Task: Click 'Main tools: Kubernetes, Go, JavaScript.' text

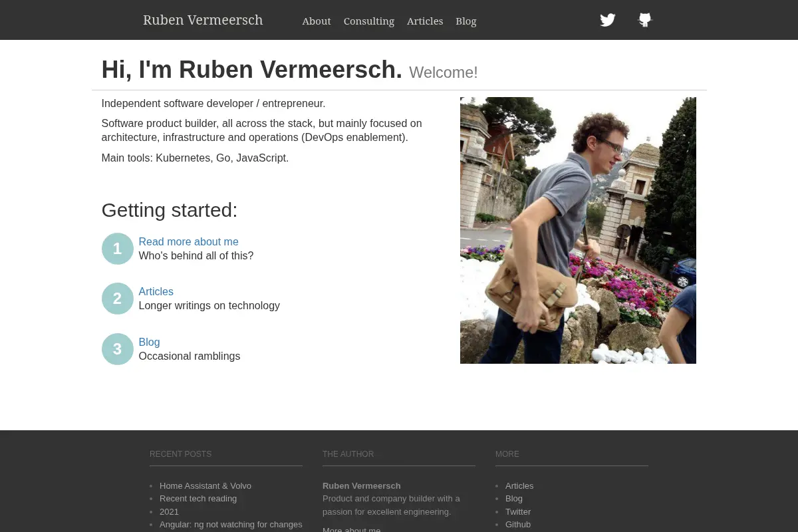Action: tap(195, 158)
